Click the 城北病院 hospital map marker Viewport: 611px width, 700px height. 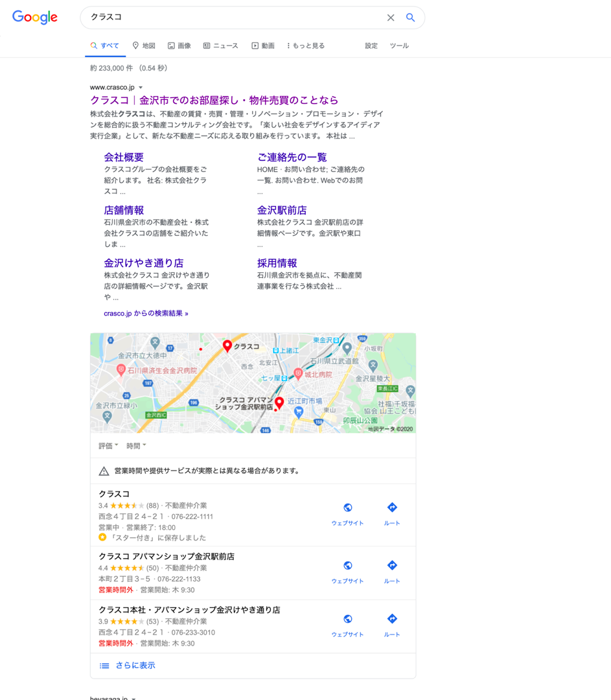click(298, 373)
